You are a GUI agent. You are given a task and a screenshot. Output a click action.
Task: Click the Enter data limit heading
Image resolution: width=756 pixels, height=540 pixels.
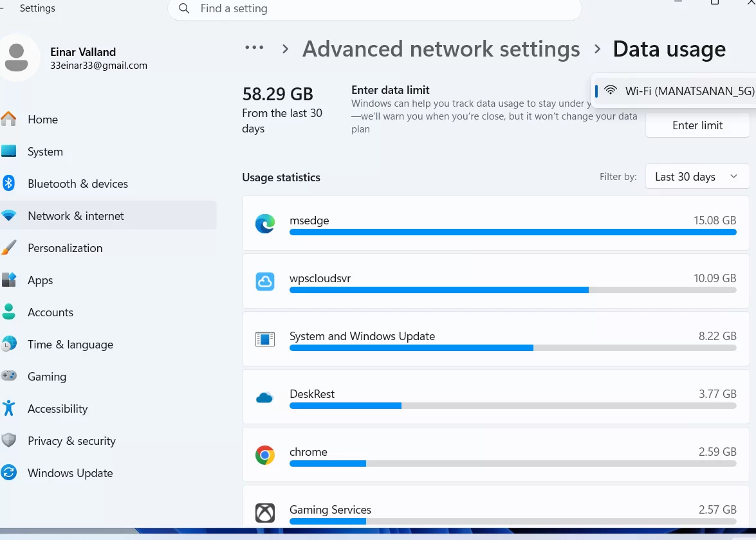[390, 89]
